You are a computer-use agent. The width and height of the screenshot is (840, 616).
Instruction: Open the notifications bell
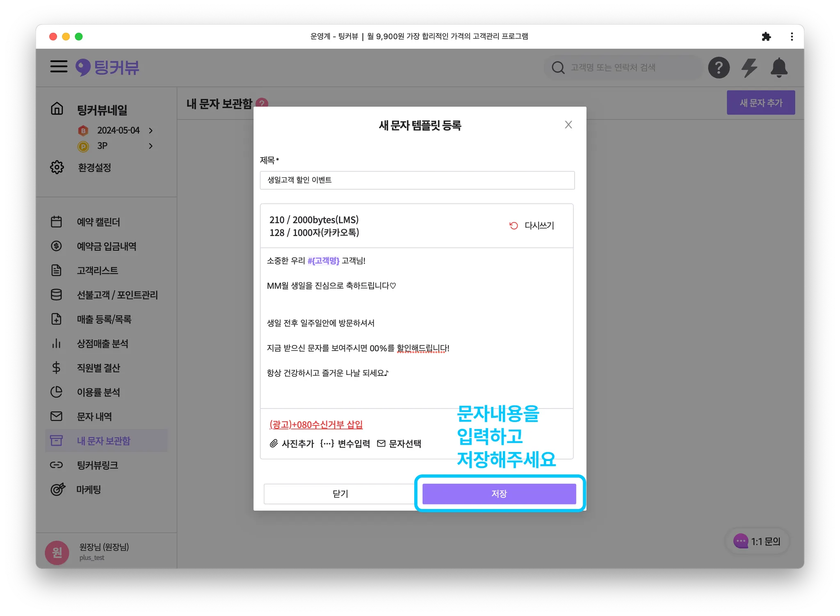pyautogui.click(x=778, y=68)
